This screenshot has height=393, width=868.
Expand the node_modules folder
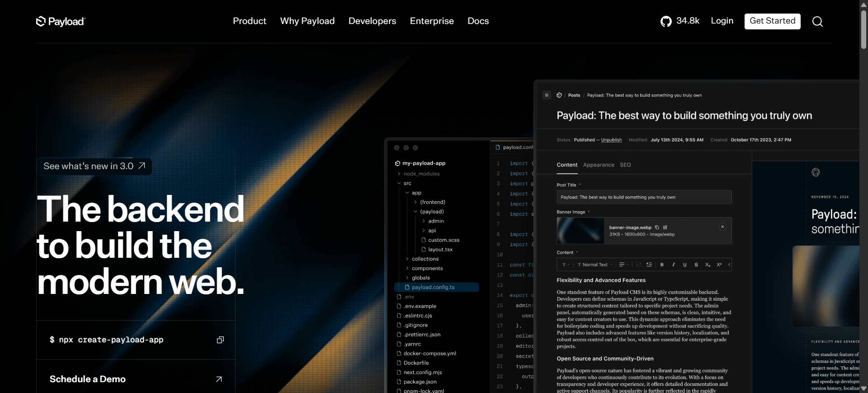tap(399, 174)
